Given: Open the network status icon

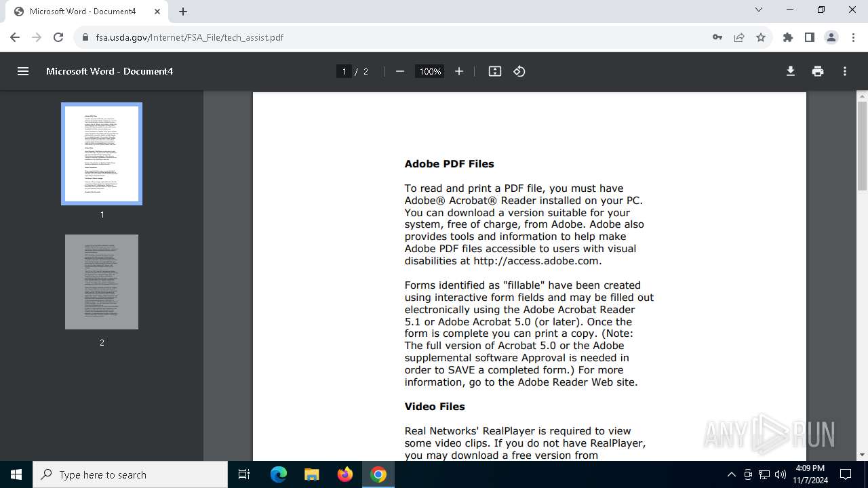Looking at the screenshot, I should 764,474.
